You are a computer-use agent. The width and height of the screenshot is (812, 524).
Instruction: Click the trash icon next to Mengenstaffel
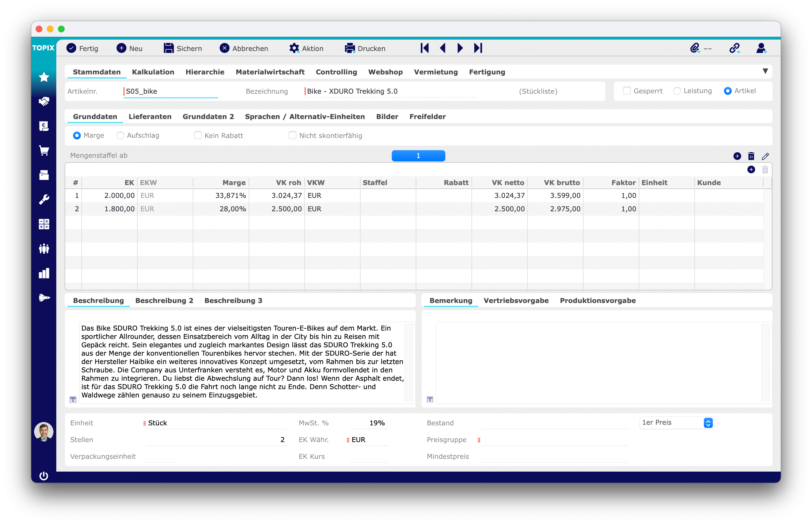tap(752, 156)
